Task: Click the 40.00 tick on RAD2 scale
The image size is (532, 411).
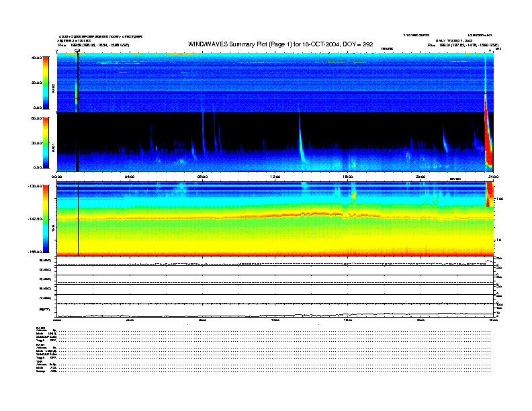Action: pyautogui.click(x=37, y=58)
